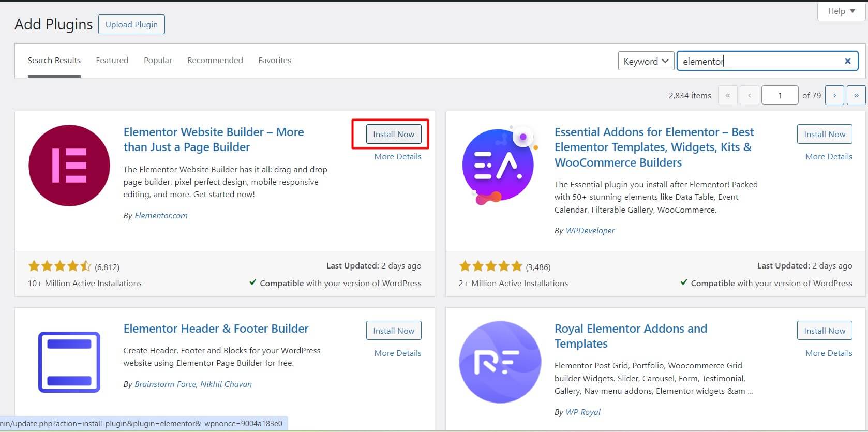Install Royal Elementor Addons and Templates
This screenshot has height=432, width=868.
(825, 331)
